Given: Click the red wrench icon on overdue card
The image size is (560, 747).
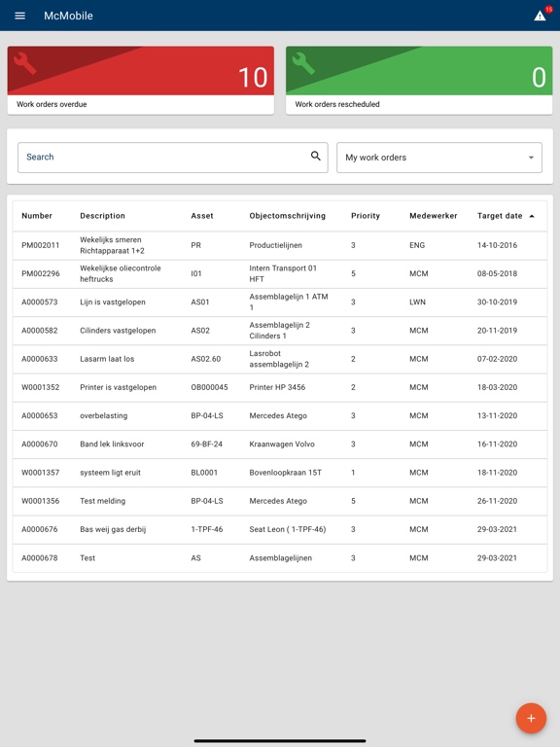Looking at the screenshot, I should pos(25,63).
